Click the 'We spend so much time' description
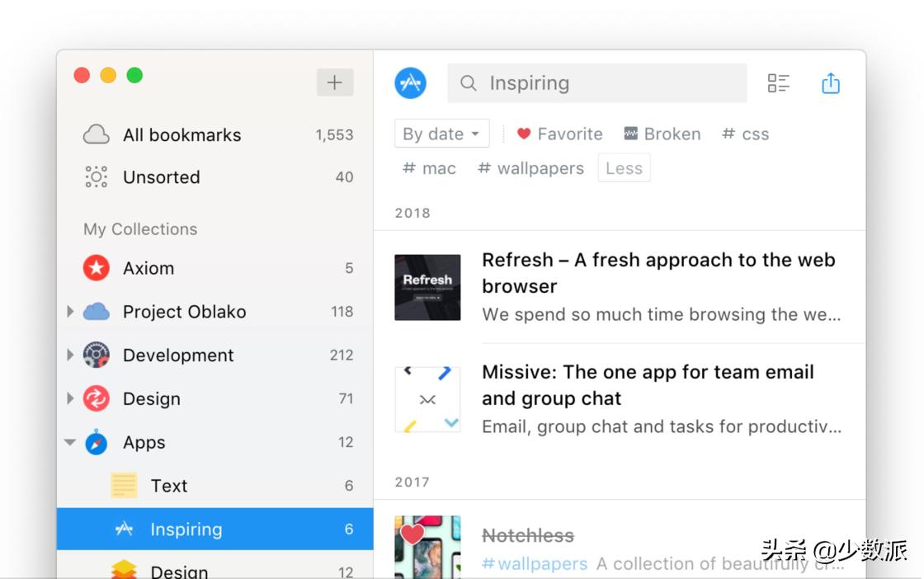This screenshot has height=579, width=924. (661, 314)
